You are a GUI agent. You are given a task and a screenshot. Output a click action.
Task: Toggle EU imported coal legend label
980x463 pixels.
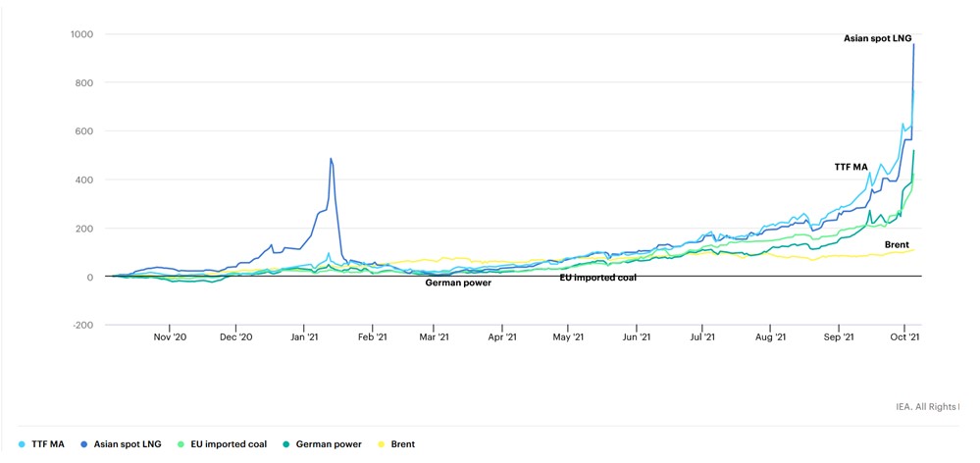pos(230,444)
